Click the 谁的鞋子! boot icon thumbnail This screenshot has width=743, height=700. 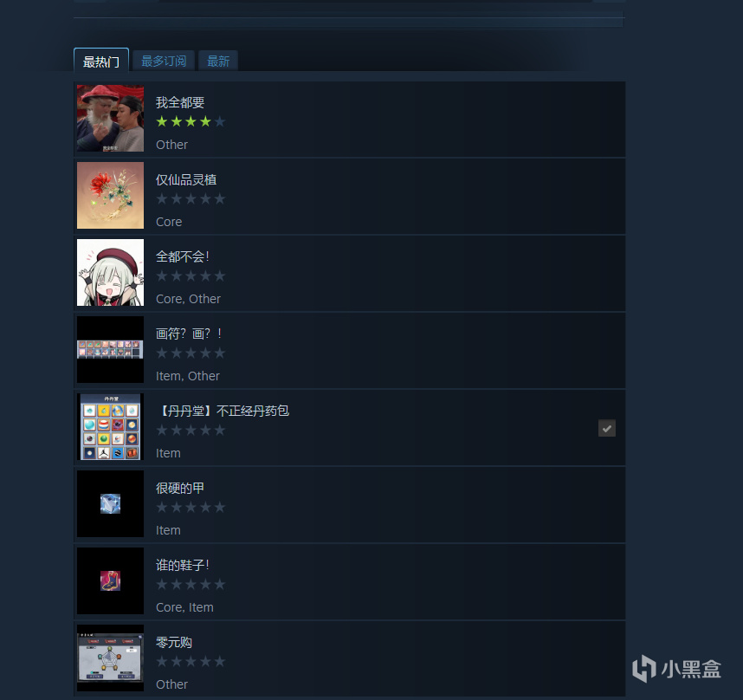coord(110,581)
